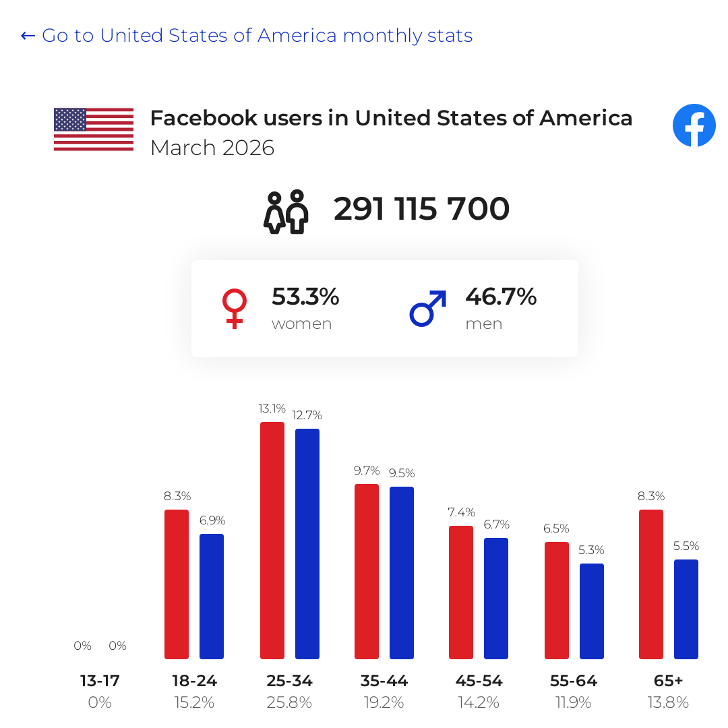Select the blue 25-34 men bar
728x728 pixels.
coord(307,544)
